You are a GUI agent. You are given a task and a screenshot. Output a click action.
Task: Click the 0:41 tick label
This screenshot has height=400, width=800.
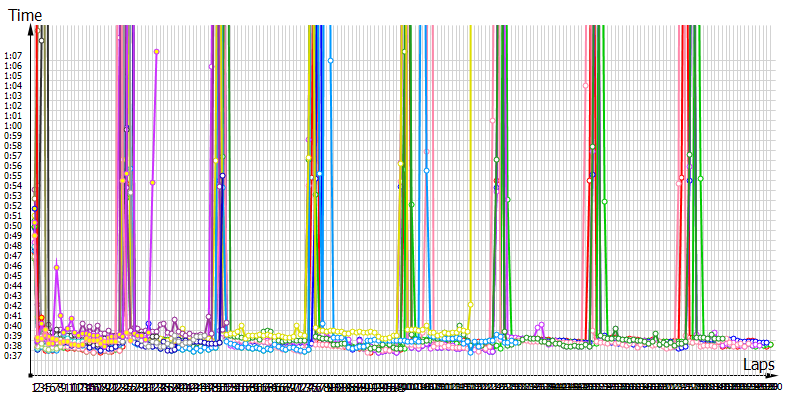[13, 316]
